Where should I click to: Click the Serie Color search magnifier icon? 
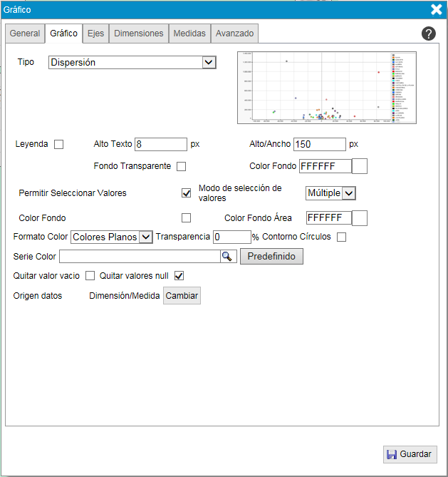point(228,257)
